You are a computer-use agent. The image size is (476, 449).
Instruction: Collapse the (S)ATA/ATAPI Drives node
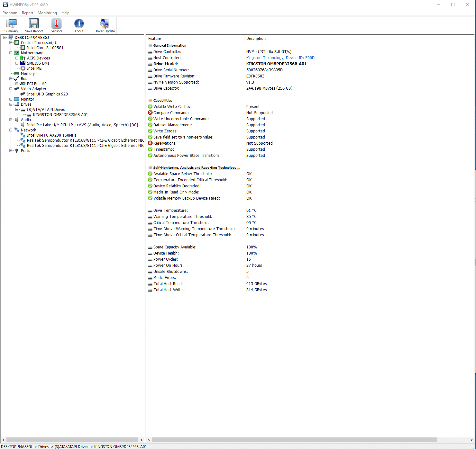tap(17, 110)
